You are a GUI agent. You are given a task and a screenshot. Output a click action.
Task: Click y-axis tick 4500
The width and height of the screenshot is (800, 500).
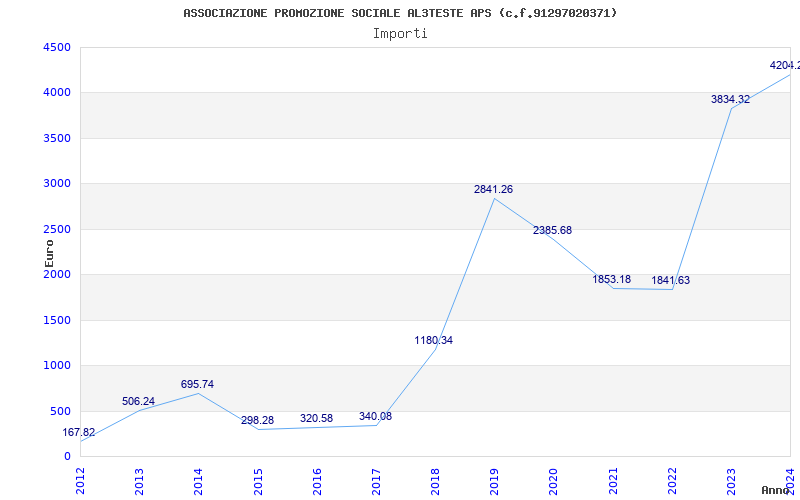pyautogui.click(x=57, y=47)
